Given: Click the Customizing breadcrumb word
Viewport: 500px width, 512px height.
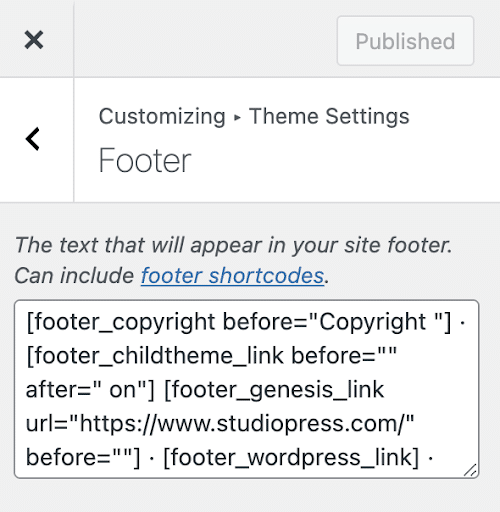Looking at the screenshot, I should pyautogui.click(x=162, y=117).
